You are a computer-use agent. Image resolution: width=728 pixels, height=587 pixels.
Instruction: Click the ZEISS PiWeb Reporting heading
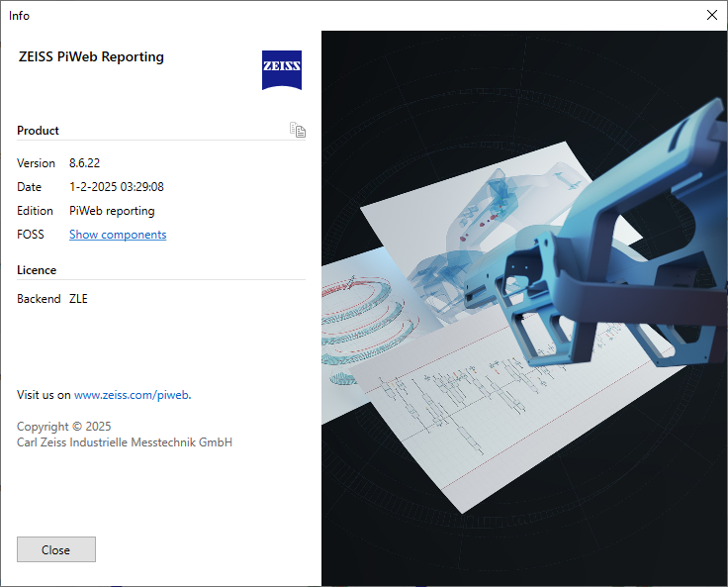tap(91, 57)
